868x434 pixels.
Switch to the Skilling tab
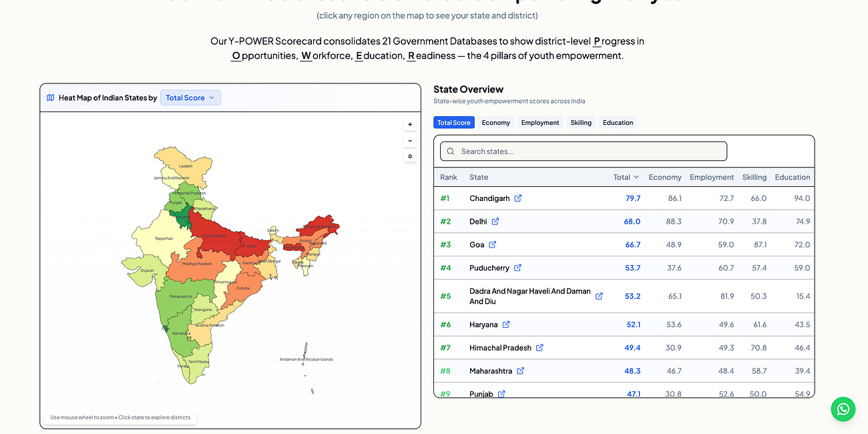coord(581,123)
